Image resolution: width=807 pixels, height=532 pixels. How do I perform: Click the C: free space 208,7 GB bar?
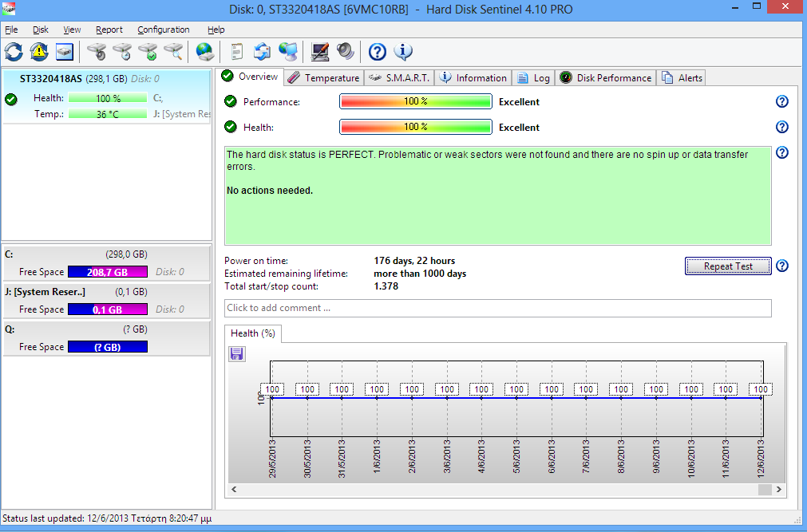point(108,272)
